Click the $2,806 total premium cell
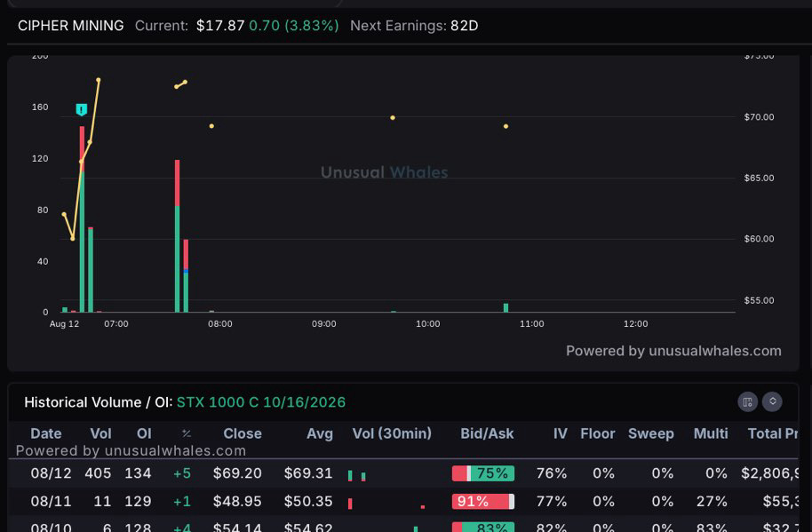The height and width of the screenshot is (532, 812). [x=770, y=473]
